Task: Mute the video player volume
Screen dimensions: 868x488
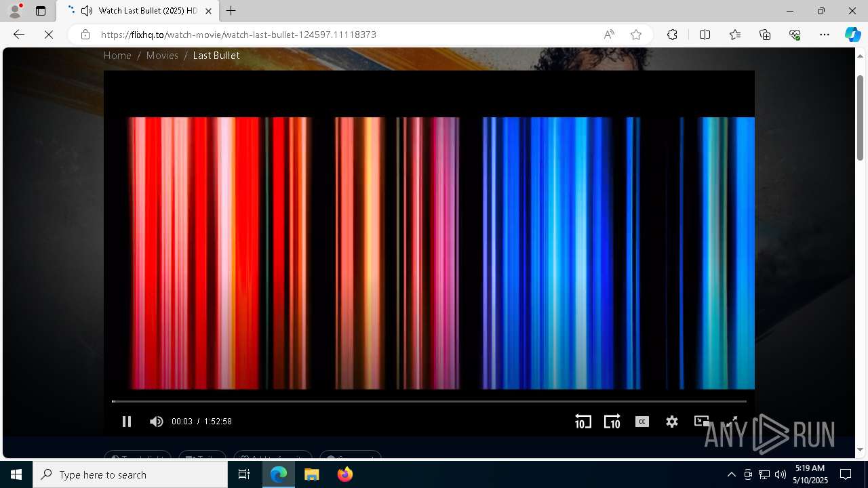Action: [x=157, y=422]
